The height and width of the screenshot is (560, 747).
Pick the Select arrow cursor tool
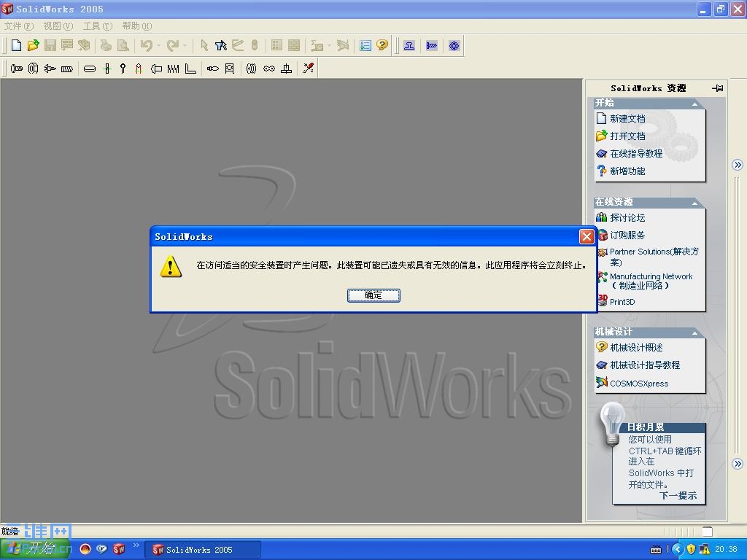pos(204,45)
